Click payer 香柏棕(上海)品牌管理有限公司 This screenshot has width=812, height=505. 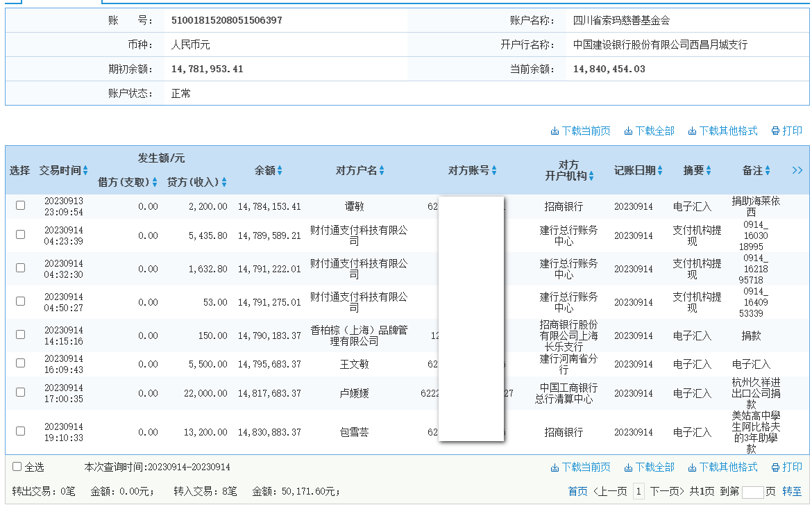click(359, 336)
